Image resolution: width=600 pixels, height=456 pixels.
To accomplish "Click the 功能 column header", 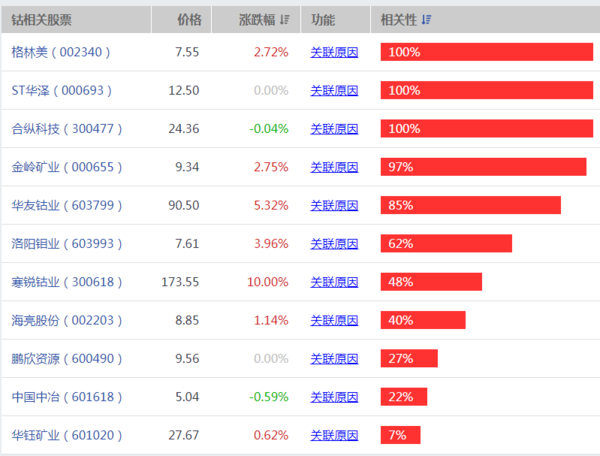I will [x=323, y=20].
